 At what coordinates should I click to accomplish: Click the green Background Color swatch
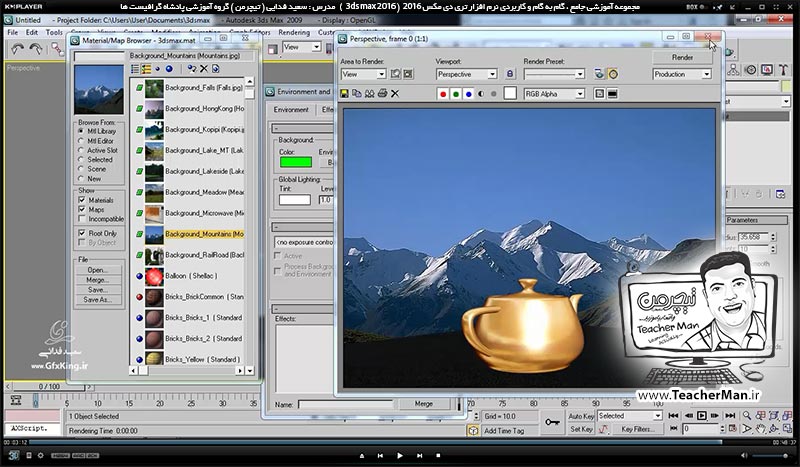[296, 162]
